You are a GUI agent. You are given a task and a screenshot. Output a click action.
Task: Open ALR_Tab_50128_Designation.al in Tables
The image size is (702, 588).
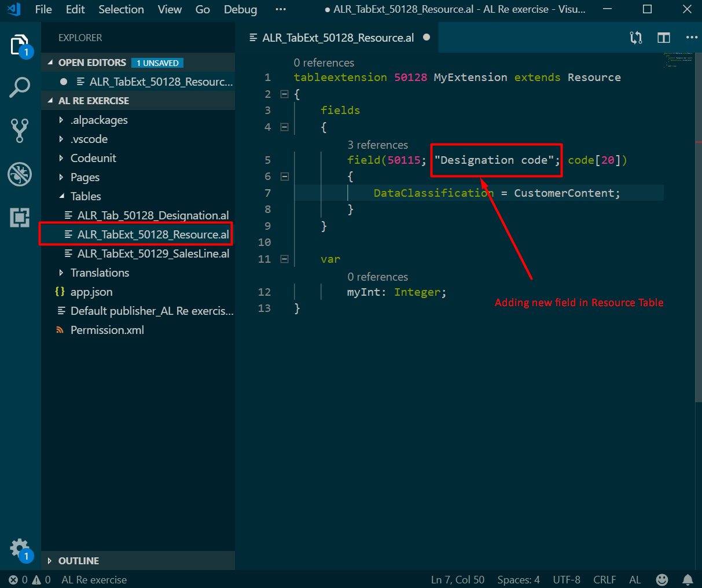pyautogui.click(x=153, y=215)
